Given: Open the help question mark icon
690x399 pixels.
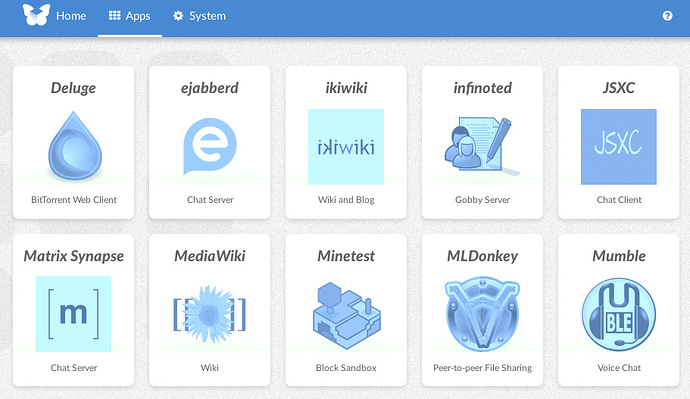Looking at the screenshot, I should pyautogui.click(x=667, y=16).
